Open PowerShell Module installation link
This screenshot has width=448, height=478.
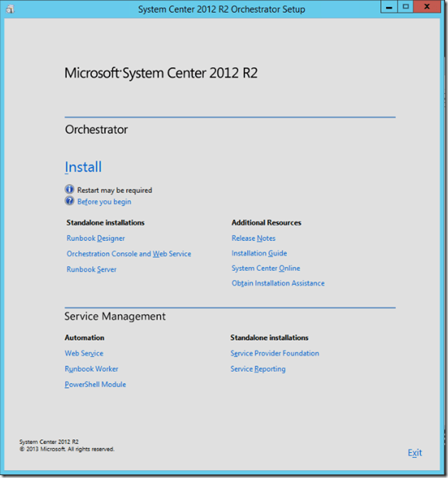coord(95,385)
